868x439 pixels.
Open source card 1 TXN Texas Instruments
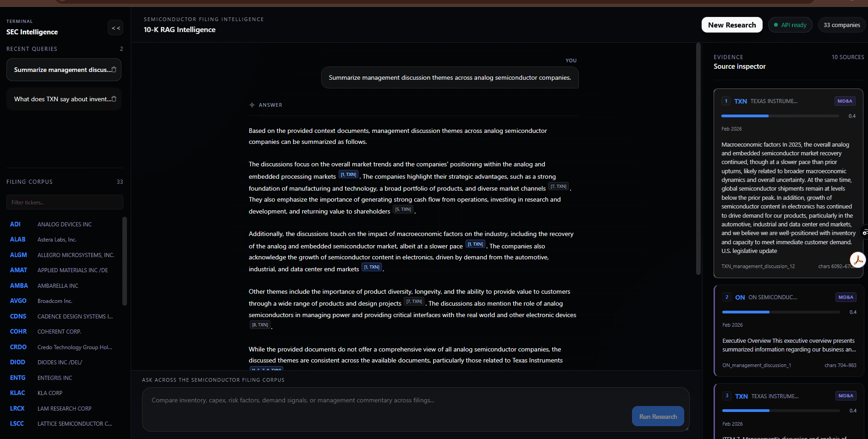(788, 183)
